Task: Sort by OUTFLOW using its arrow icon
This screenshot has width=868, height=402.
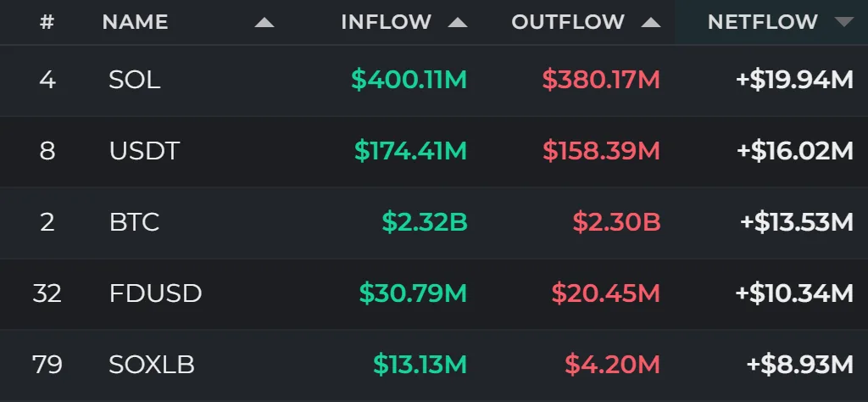Action: [x=650, y=23]
